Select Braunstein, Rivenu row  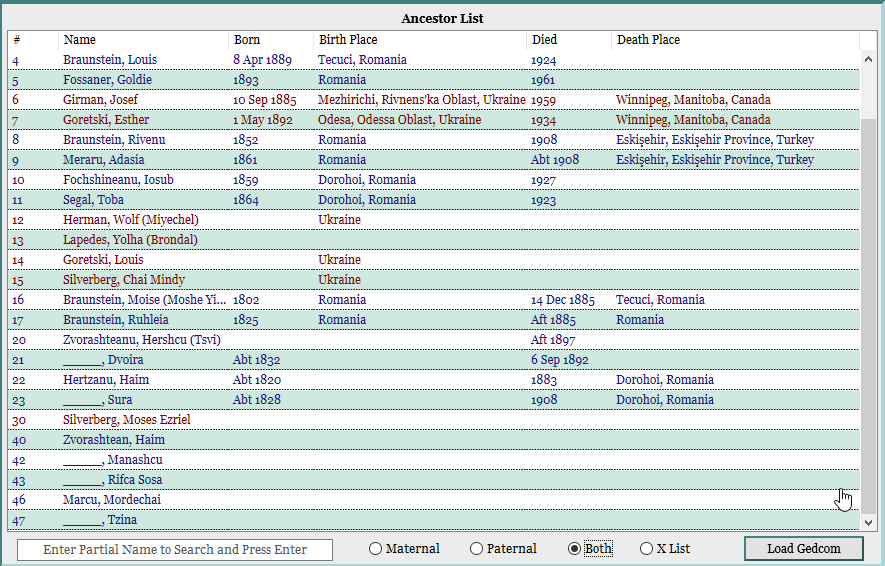(x=433, y=140)
